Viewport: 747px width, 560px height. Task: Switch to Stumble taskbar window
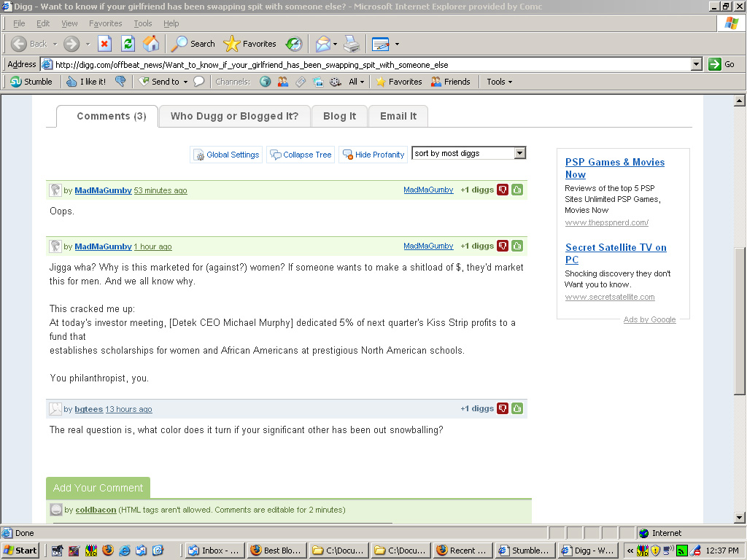point(525,551)
